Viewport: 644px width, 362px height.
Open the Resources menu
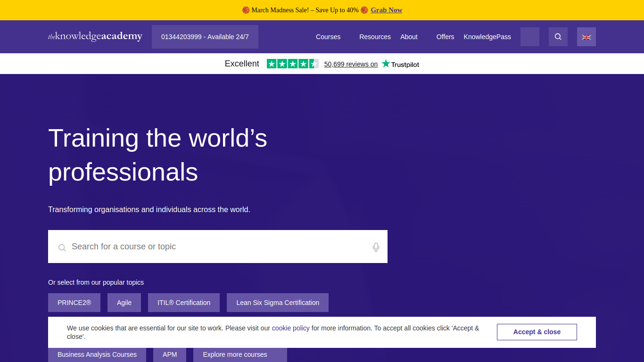(375, 37)
